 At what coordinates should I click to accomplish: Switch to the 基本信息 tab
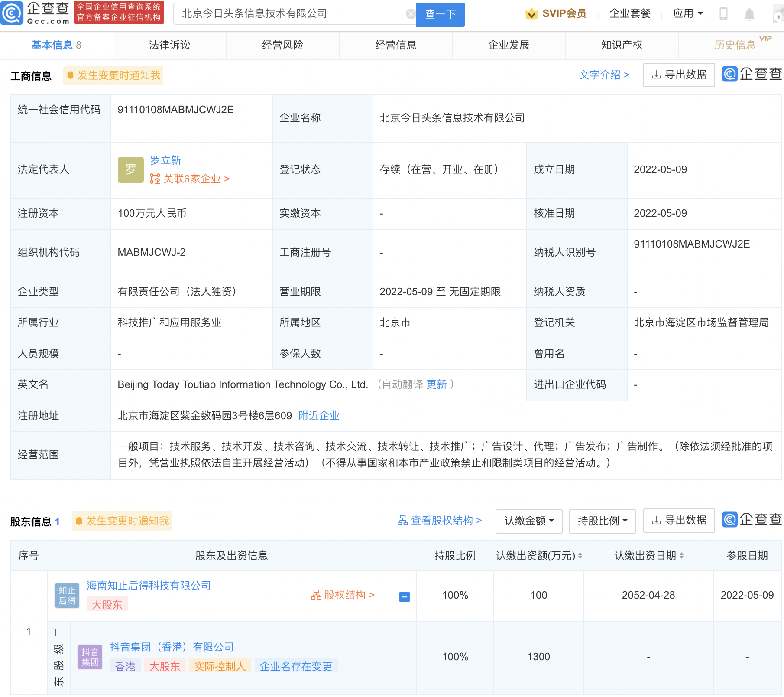56,45
